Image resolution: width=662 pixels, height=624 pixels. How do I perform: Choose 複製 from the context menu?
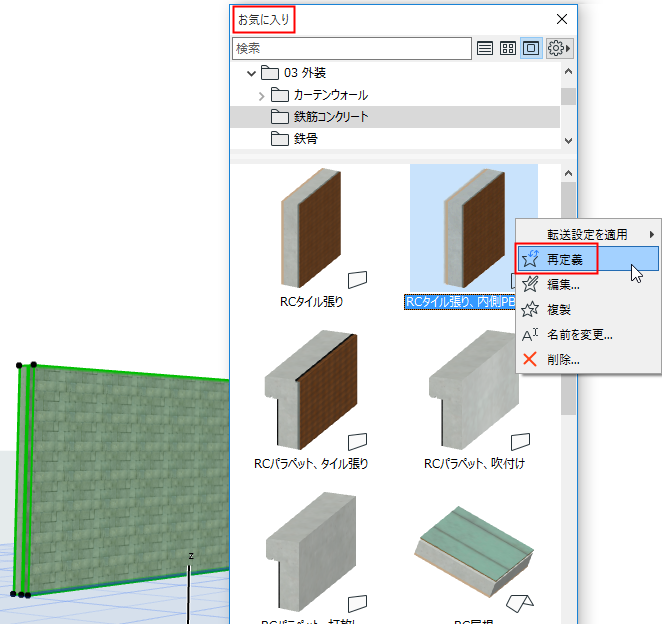pyautogui.click(x=588, y=310)
